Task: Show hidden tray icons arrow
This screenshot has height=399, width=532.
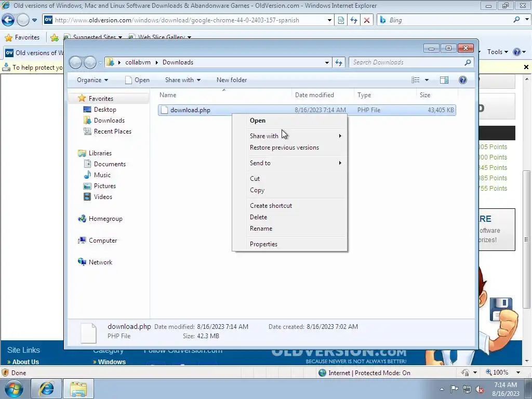Action: click(x=442, y=389)
